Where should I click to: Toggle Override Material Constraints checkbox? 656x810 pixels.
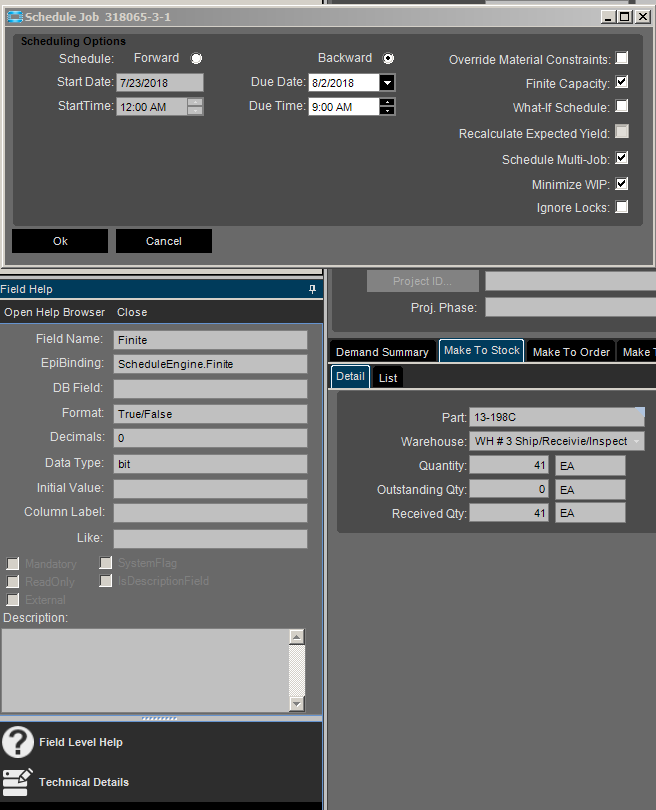(622, 58)
